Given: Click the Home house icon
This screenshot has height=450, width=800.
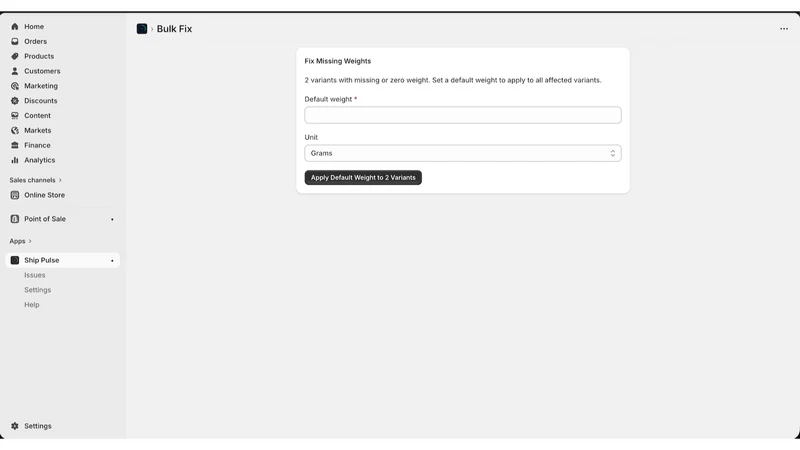Looking at the screenshot, I should [15, 27].
